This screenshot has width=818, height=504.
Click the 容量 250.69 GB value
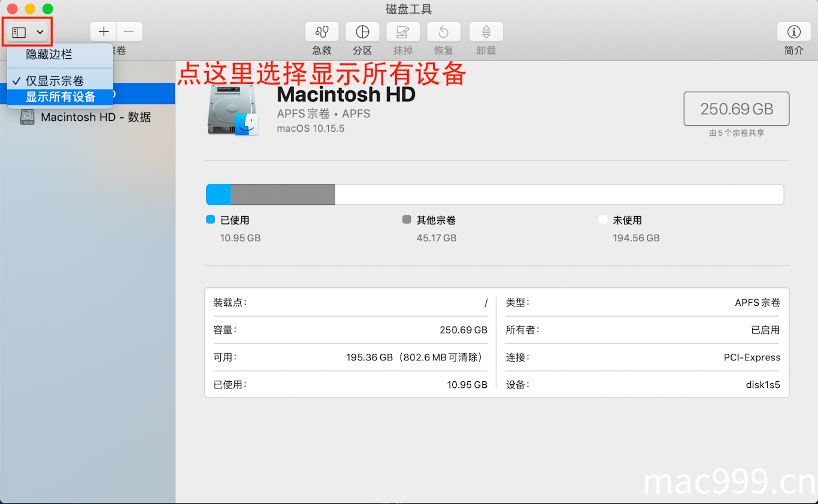(x=463, y=330)
